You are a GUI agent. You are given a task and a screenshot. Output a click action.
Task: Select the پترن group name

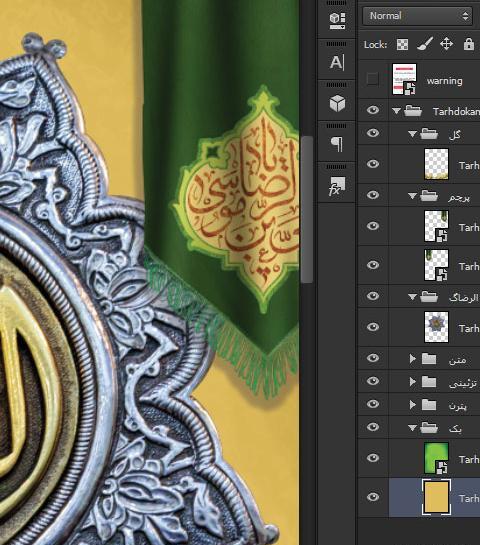(x=457, y=406)
